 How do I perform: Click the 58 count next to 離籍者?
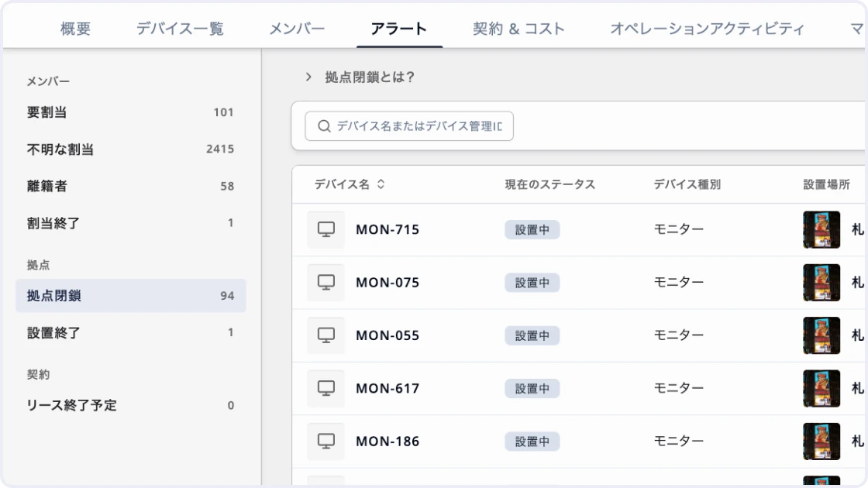228,187
